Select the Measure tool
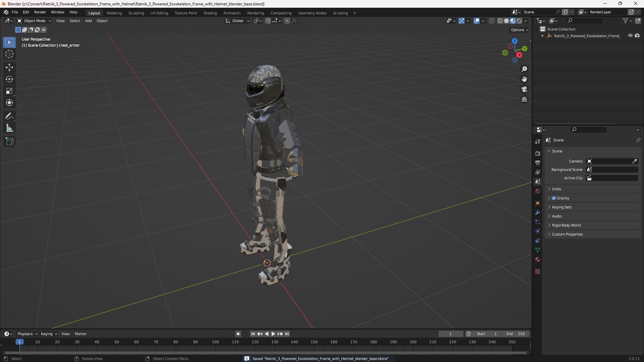The height and width of the screenshot is (362, 644). click(9, 128)
